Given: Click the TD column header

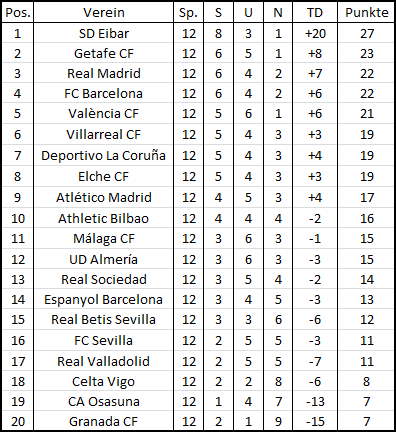Looking at the screenshot, I should tap(315, 13).
